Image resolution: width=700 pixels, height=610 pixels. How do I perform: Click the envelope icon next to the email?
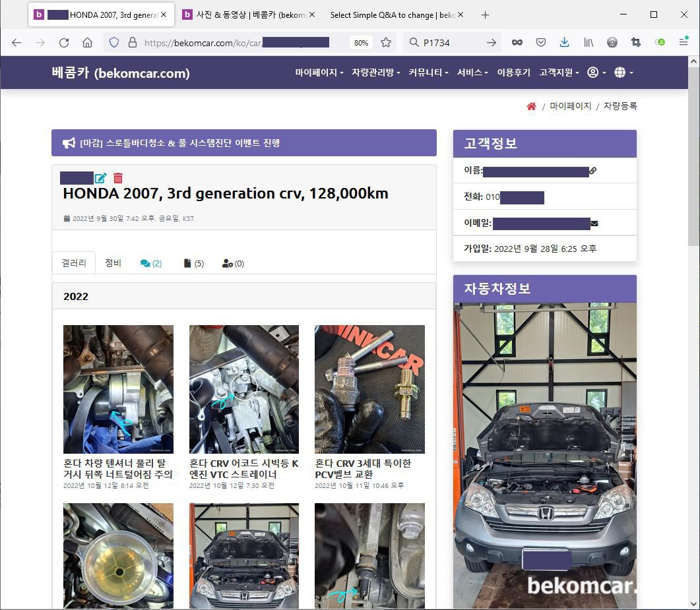[594, 223]
